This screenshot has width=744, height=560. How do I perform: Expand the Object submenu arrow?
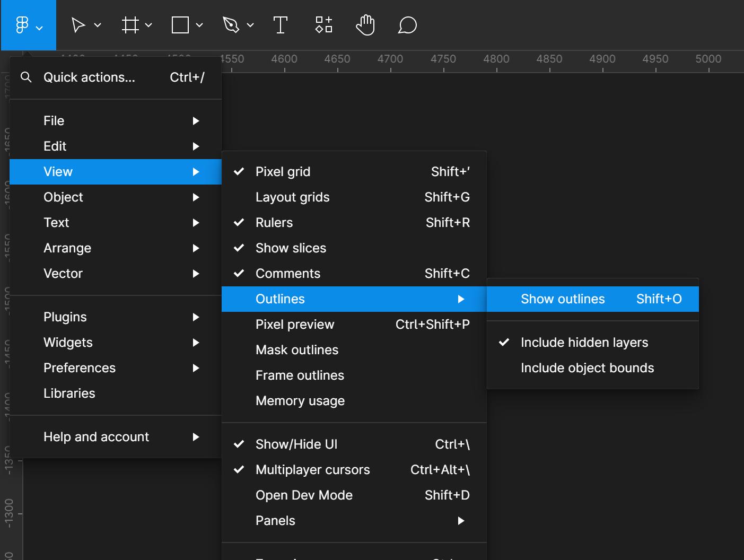(x=196, y=197)
